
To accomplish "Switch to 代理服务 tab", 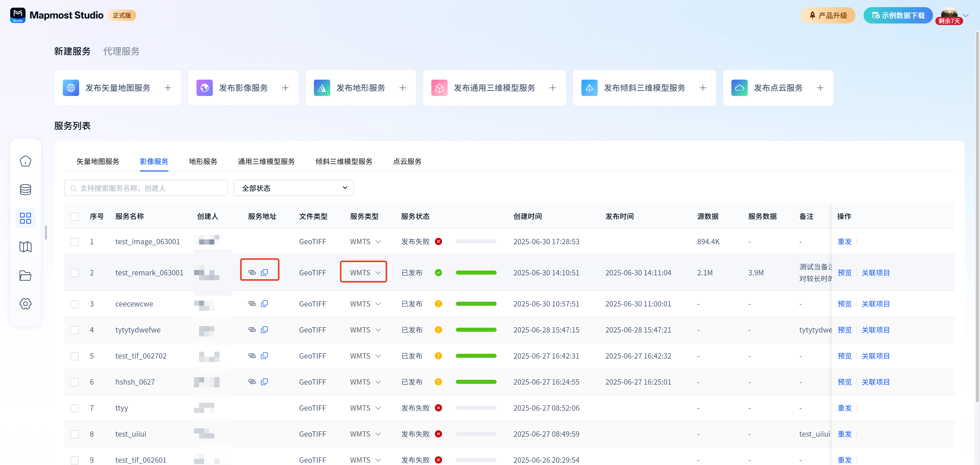I will [121, 51].
